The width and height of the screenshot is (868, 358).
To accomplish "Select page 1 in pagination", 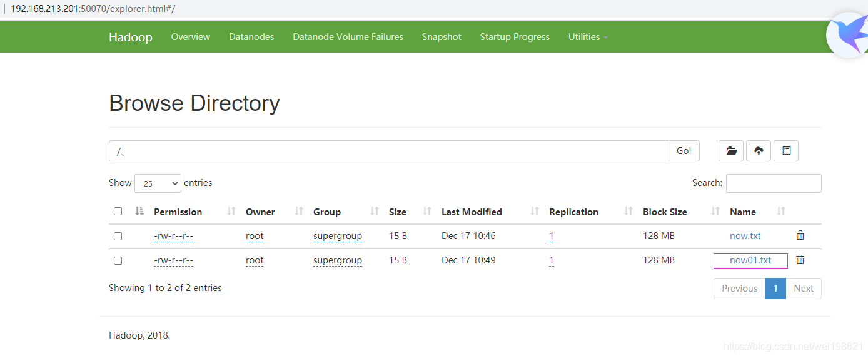I will [x=775, y=289].
